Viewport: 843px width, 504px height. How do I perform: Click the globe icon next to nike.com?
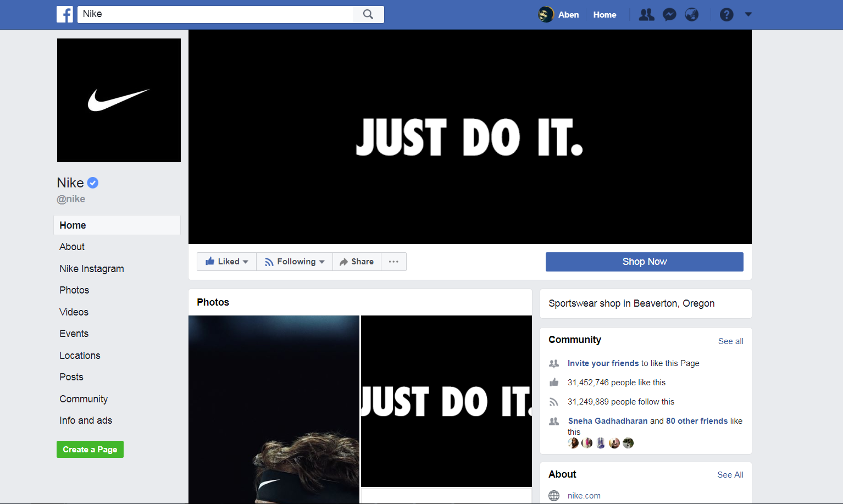(554, 496)
